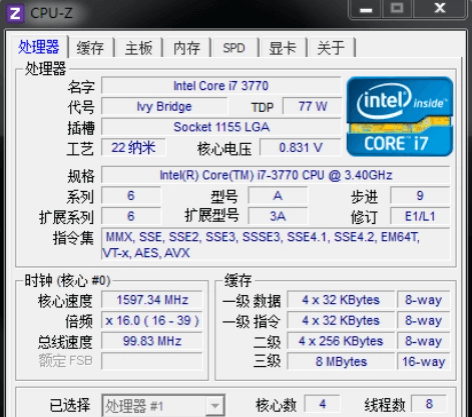472x417 pixels.
Task: Open the 处理器 #1 selection dropdown
Action: point(163,406)
